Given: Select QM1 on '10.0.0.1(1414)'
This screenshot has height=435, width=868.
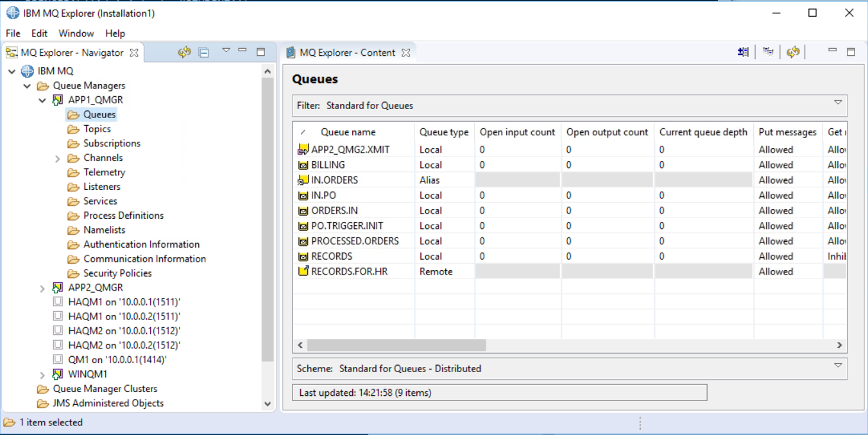Looking at the screenshot, I should pyautogui.click(x=110, y=360).
